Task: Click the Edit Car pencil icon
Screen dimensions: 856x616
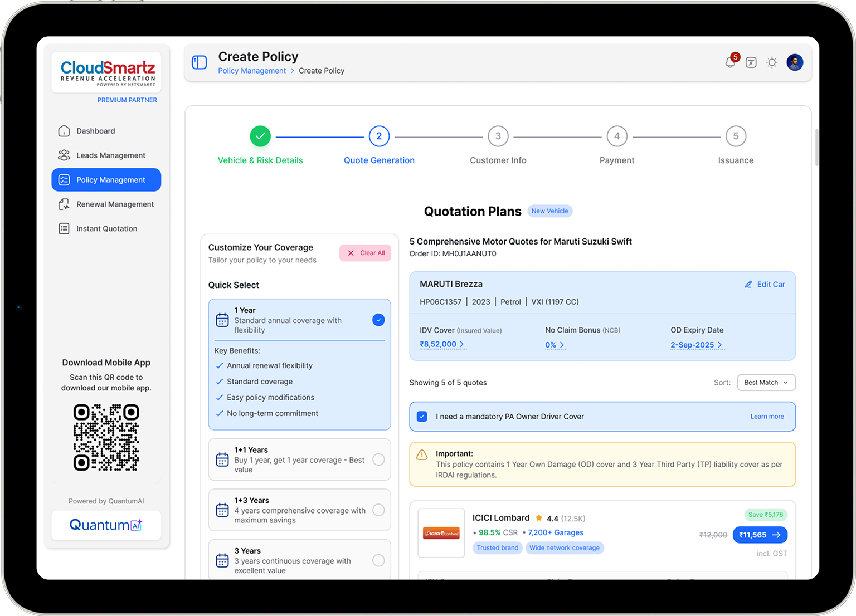Action: pos(748,285)
